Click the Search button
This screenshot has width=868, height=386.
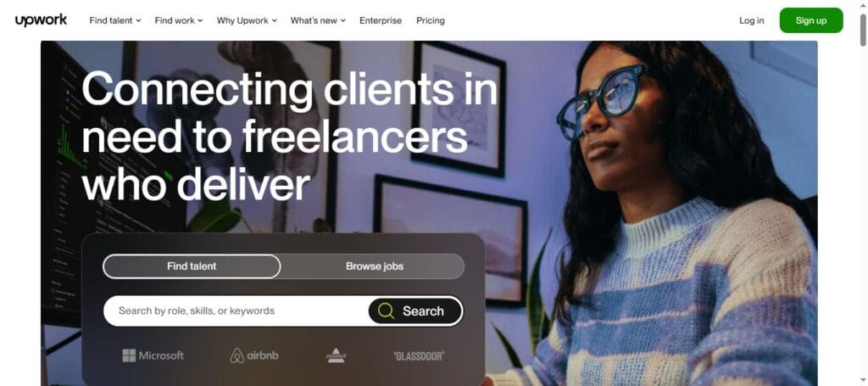415,310
